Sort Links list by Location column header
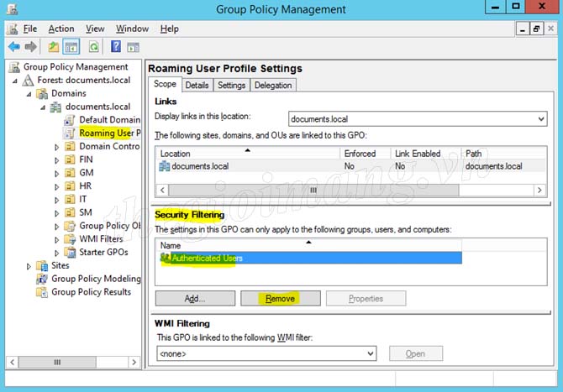563x392 pixels. tap(249, 154)
